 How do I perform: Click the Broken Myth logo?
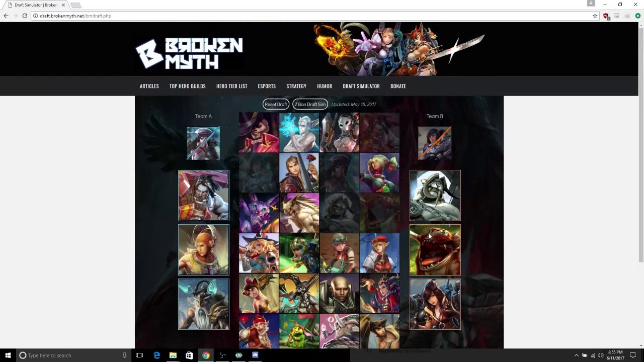pyautogui.click(x=189, y=53)
